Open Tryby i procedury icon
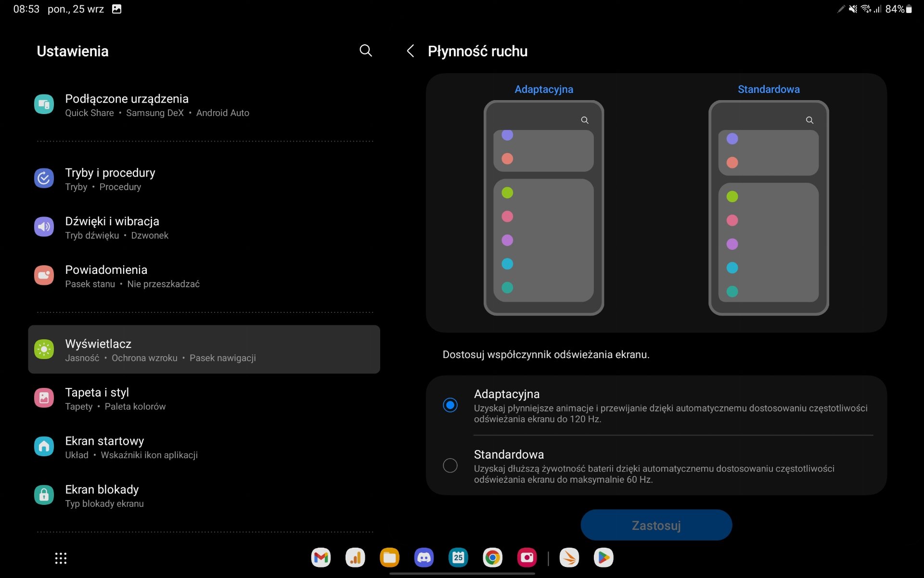This screenshot has height=578, width=924. pos(44,178)
